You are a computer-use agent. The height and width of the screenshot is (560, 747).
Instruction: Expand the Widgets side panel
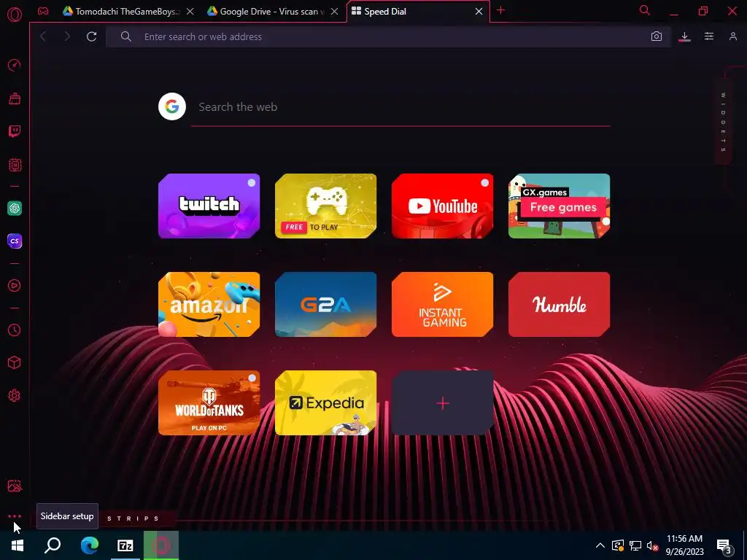723,122
